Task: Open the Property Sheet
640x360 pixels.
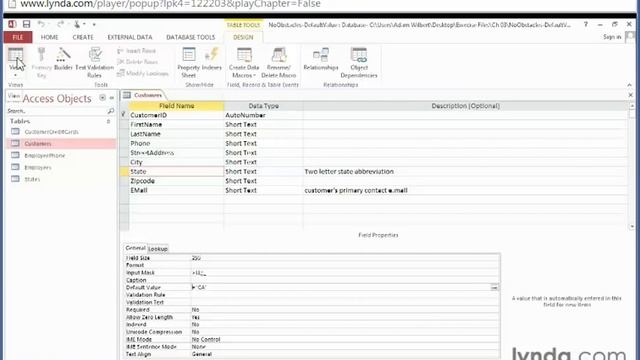Action: coord(189,62)
